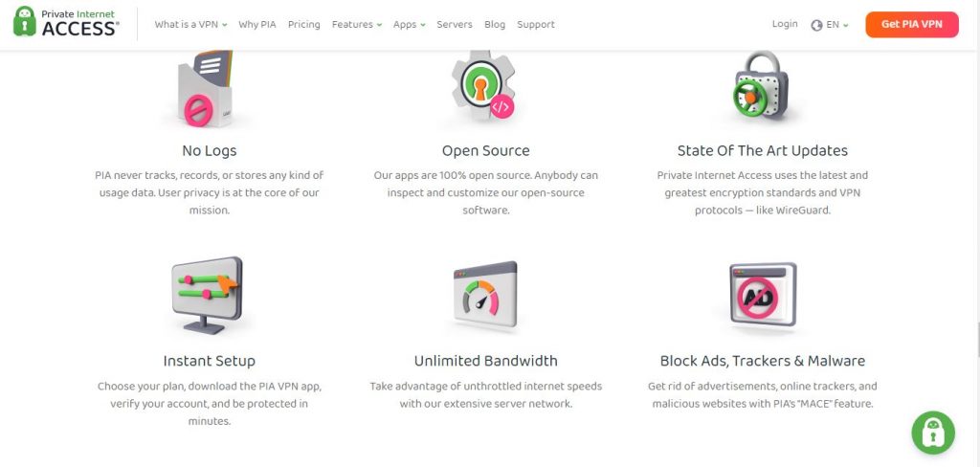The width and height of the screenshot is (980, 467).
Task: Open the EN language selector
Action: (x=835, y=25)
